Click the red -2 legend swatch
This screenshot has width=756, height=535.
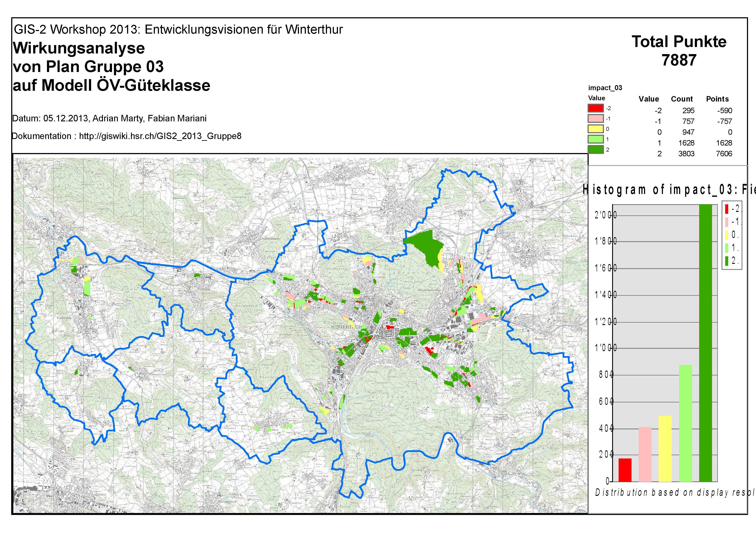tap(595, 108)
